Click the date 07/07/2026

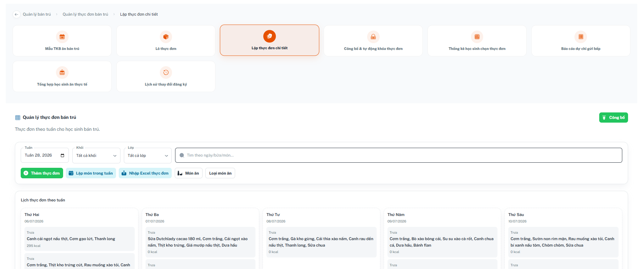coord(155,221)
